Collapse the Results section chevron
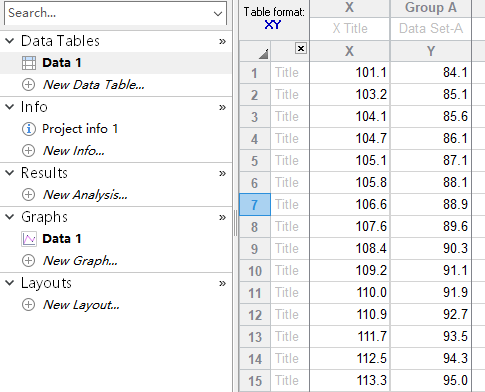The height and width of the screenshot is (392, 485). [10, 173]
